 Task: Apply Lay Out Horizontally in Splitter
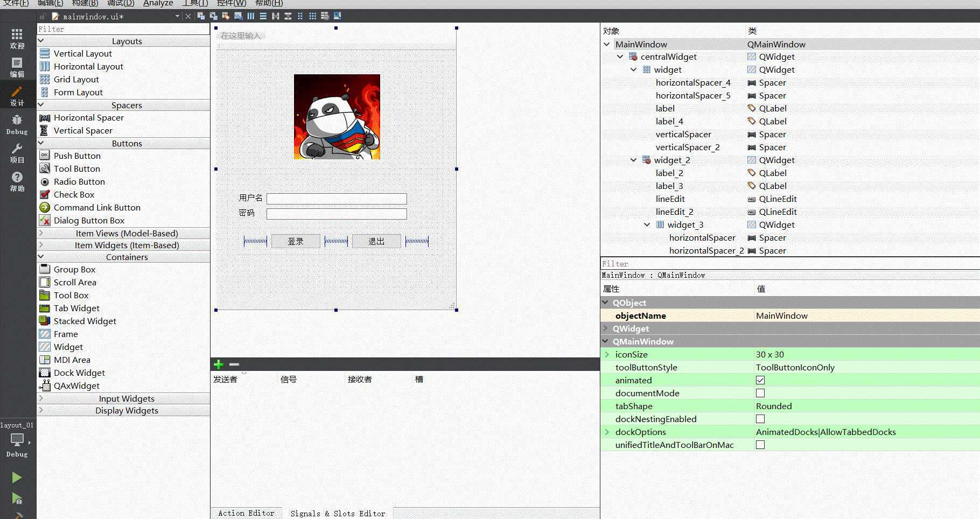point(276,16)
